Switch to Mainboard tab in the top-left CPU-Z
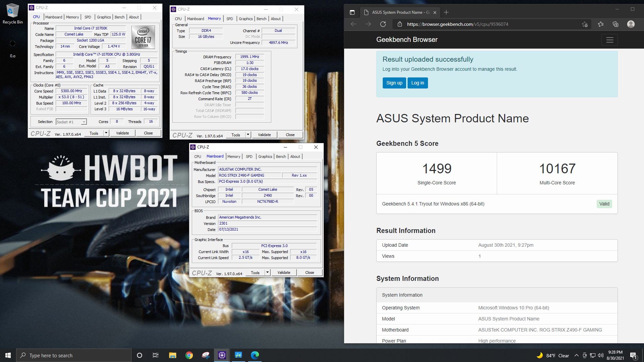Screen dimensions: 644x362 coord(54,17)
